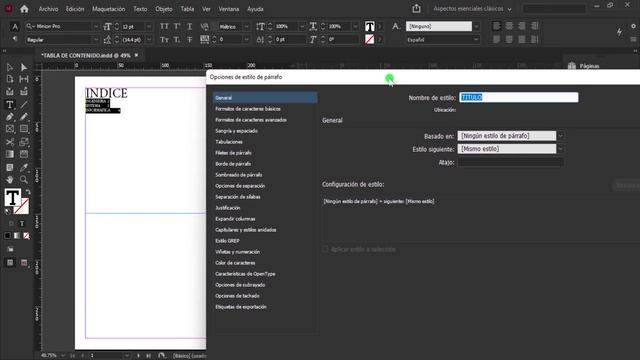Select 'Capitulares y estilos anidados' category
The height and width of the screenshot is (360, 640).
click(x=246, y=230)
